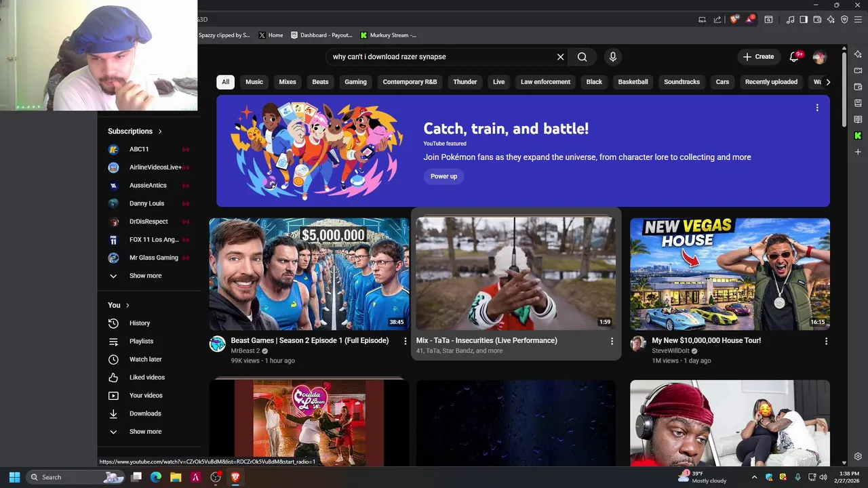Screen dimensions: 868x488
Task: Play the New Vegas House thumbnail
Action: coord(730,274)
